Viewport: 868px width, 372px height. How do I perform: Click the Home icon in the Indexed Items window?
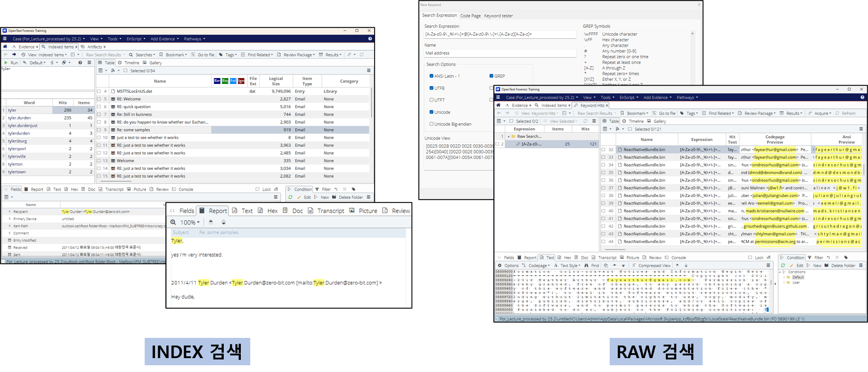click(x=5, y=47)
